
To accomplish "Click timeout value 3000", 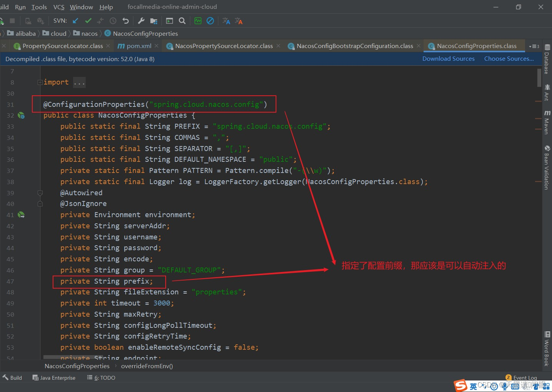I will point(162,303).
